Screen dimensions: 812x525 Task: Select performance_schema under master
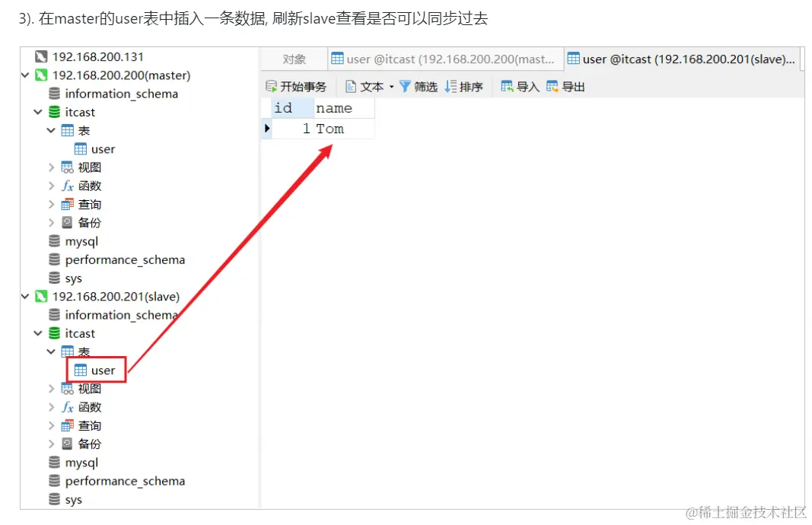pos(116,260)
